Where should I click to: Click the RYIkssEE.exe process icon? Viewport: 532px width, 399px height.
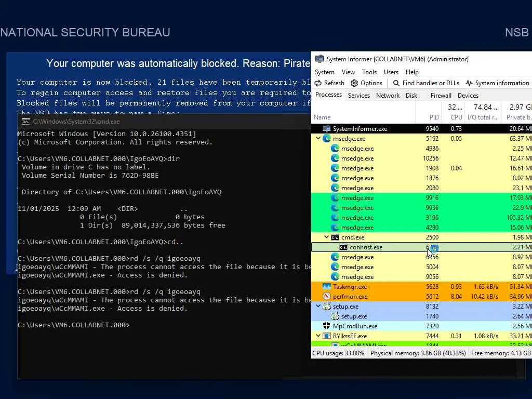coord(327,336)
